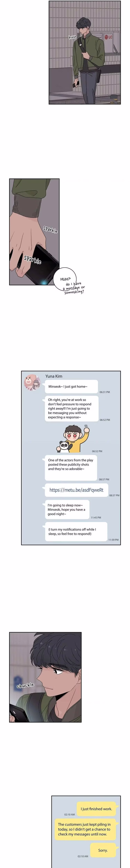Select the 'Oh right, you're at work' message

(x=71, y=408)
